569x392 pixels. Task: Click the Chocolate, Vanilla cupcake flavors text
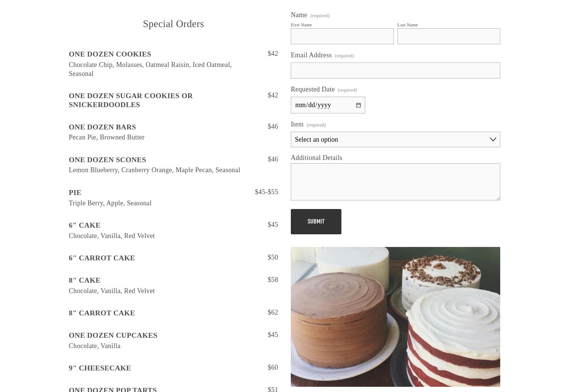(x=94, y=346)
